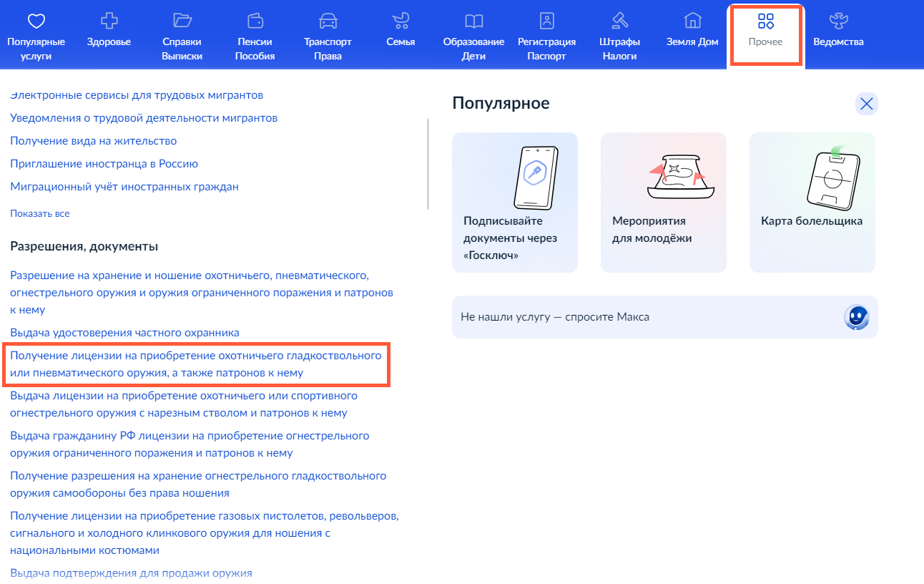Click the medical cross icon for Здоровье

tap(109, 21)
